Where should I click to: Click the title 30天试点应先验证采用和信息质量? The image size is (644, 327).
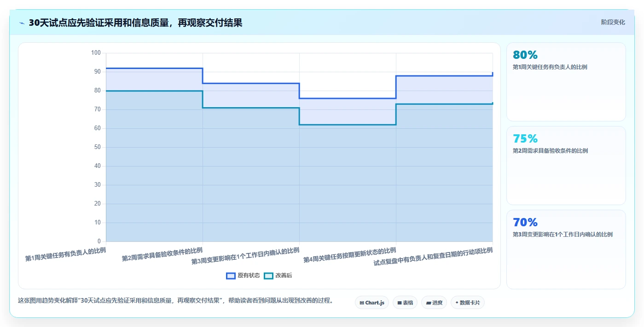point(135,23)
